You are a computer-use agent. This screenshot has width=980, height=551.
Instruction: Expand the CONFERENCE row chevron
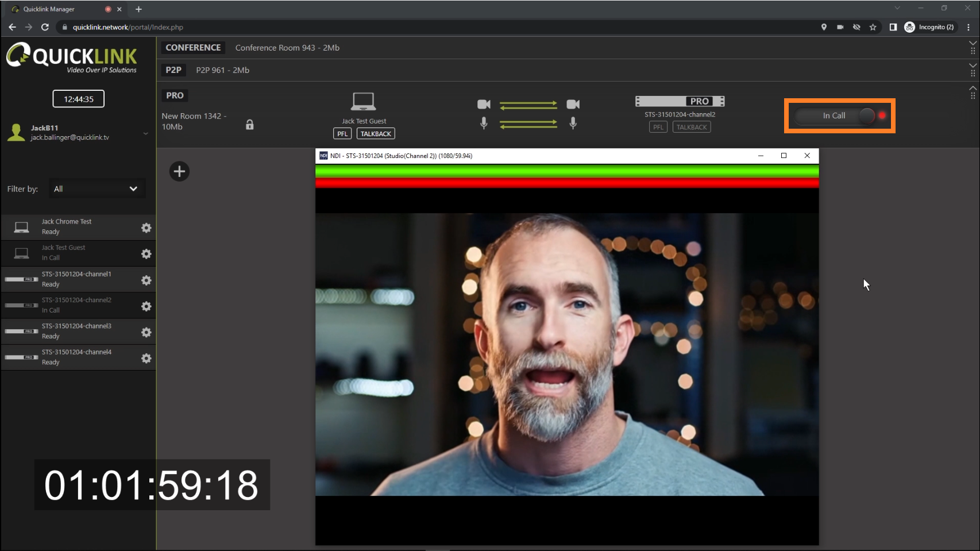tap(973, 44)
